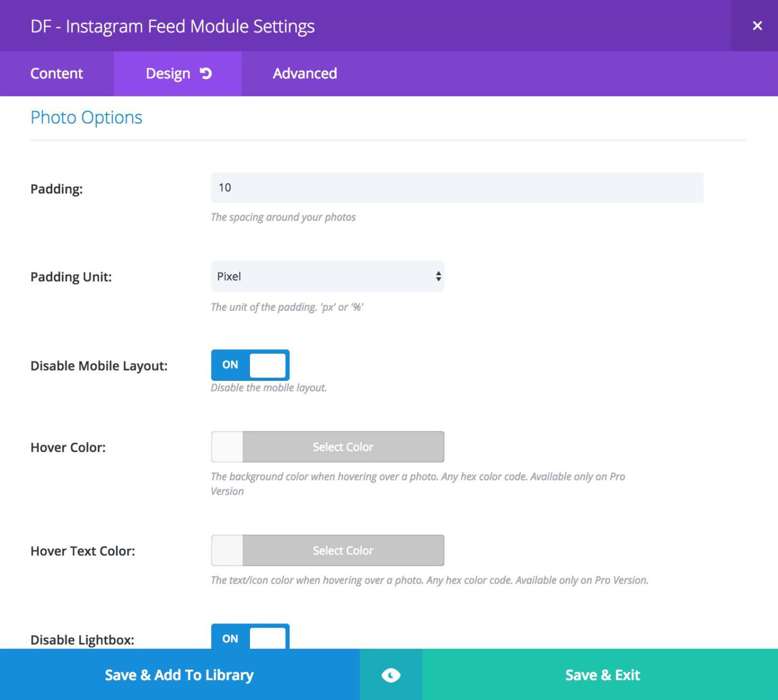
Task: Open the Design tab
Action: pos(177,73)
